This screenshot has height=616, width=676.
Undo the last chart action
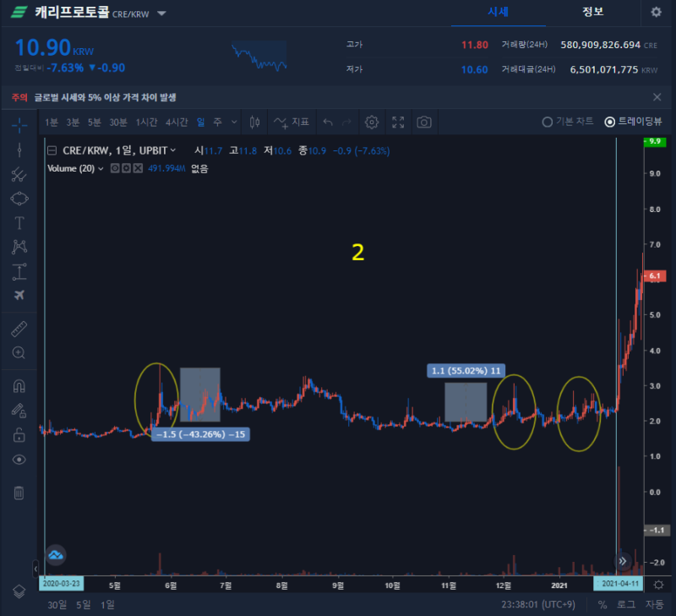[x=328, y=123]
